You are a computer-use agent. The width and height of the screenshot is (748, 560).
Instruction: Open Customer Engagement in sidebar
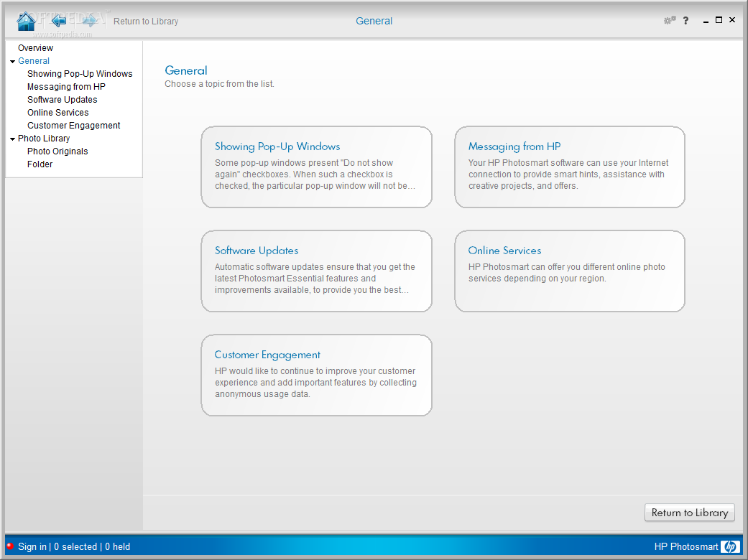coord(73,126)
